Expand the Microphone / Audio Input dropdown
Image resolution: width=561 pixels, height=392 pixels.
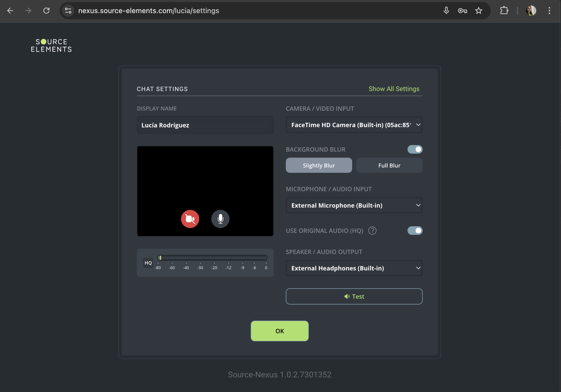point(354,205)
